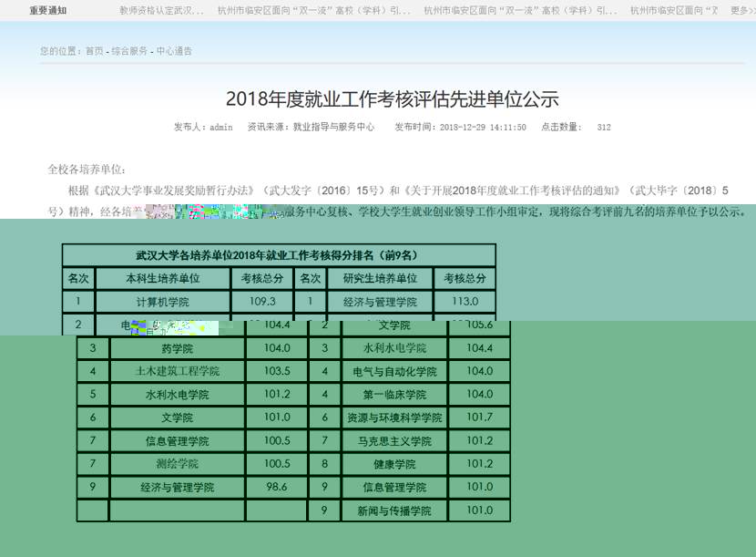Open 中心通告 in the breadcrumb
Viewport: 756px width, 557px height.
tap(174, 51)
